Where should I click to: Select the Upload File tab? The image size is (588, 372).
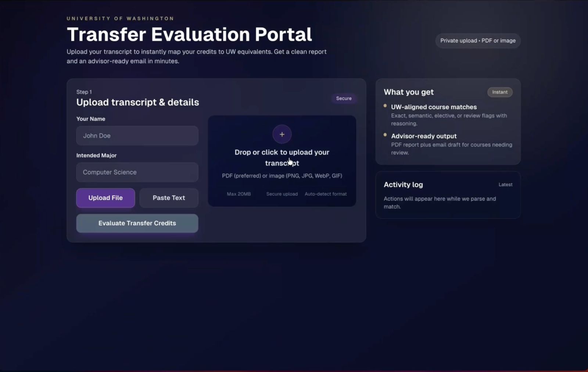(105, 198)
